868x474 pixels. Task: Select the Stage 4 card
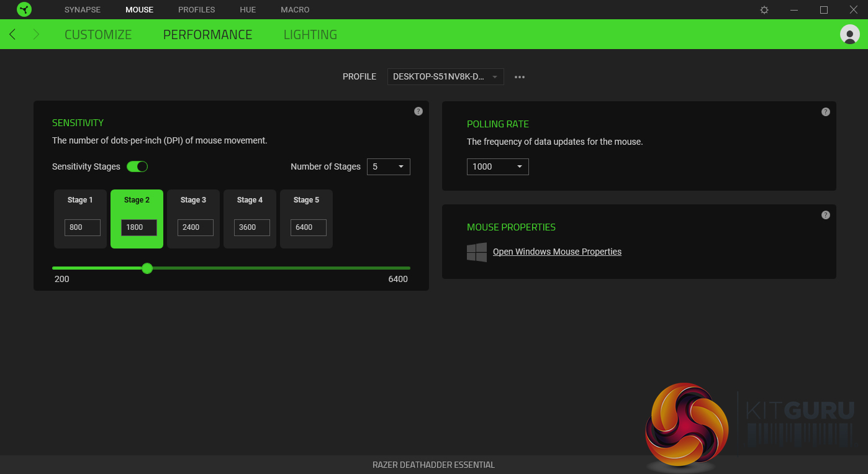click(x=250, y=219)
